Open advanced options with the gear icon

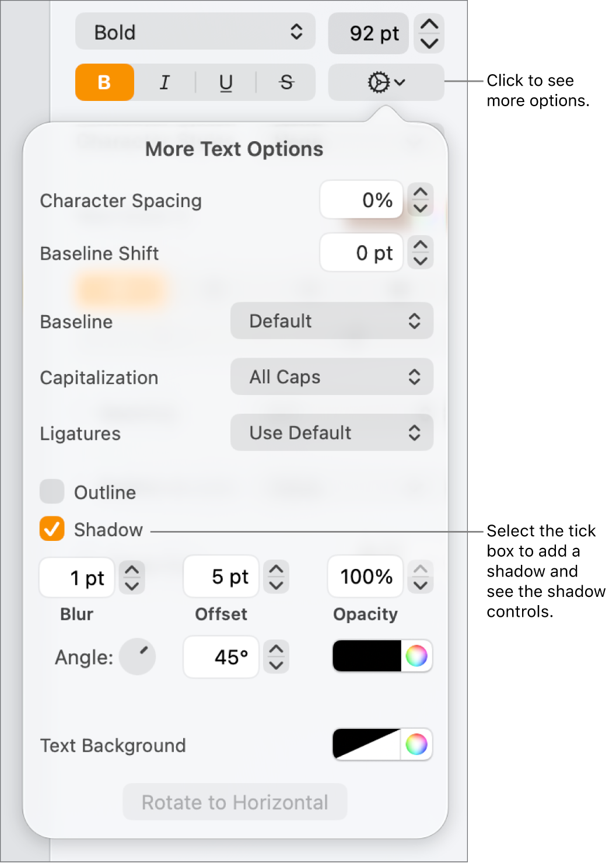pos(385,82)
